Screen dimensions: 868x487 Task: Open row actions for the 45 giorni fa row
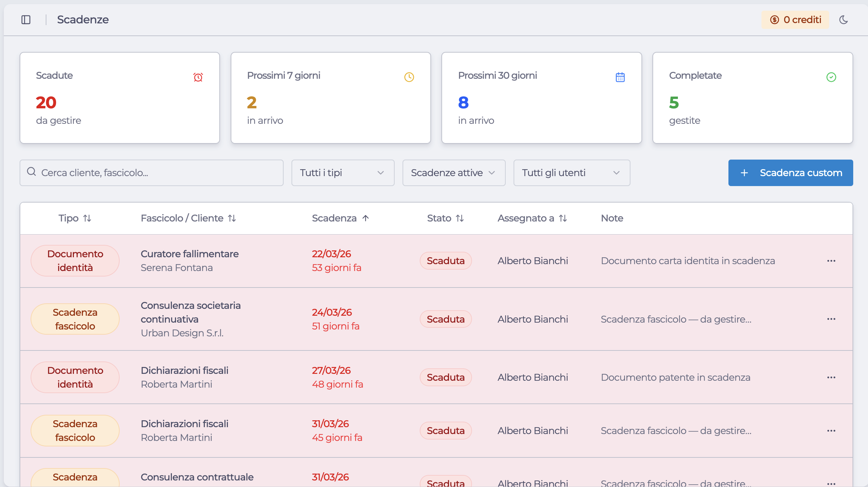pos(831,431)
